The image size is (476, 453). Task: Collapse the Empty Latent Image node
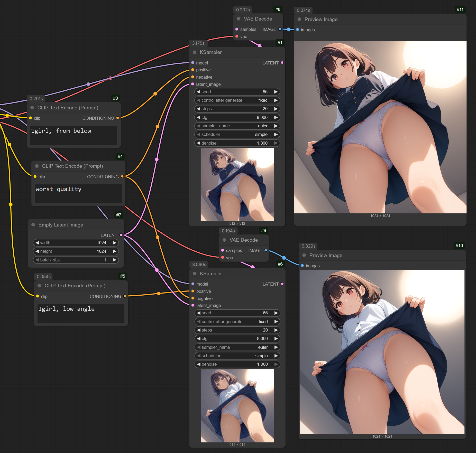33,225
